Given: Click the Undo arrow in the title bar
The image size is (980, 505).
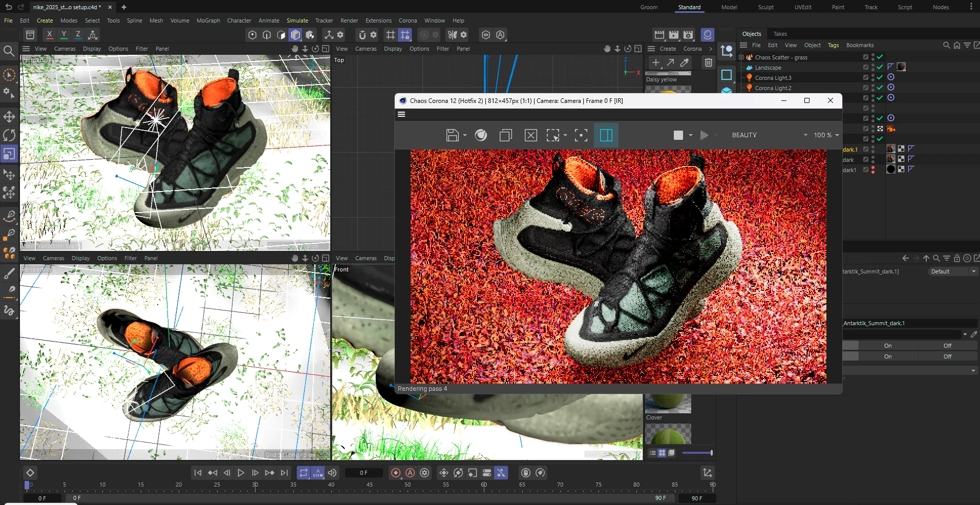Looking at the screenshot, I should pyautogui.click(x=8, y=7).
